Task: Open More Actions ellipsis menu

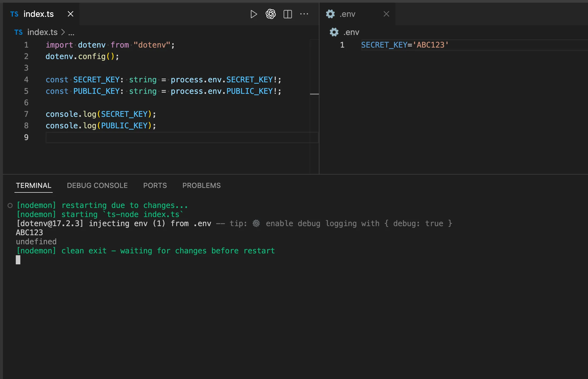Action: (304, 14)
